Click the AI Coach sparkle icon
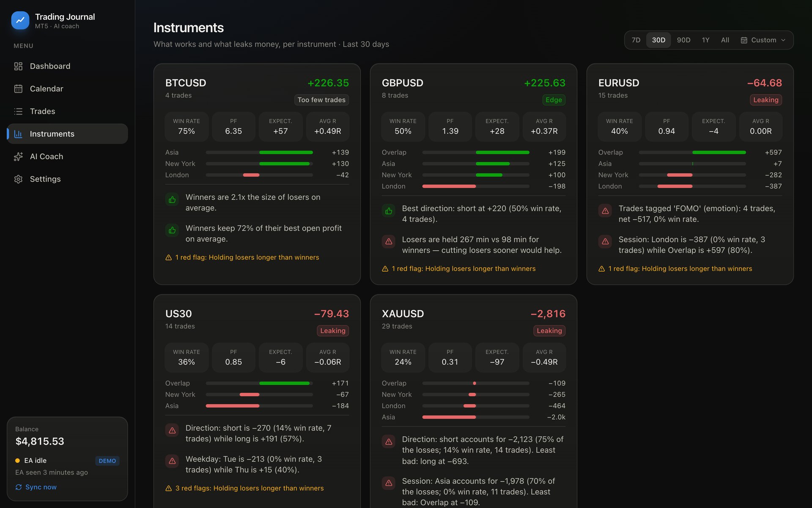 point(18,157)
